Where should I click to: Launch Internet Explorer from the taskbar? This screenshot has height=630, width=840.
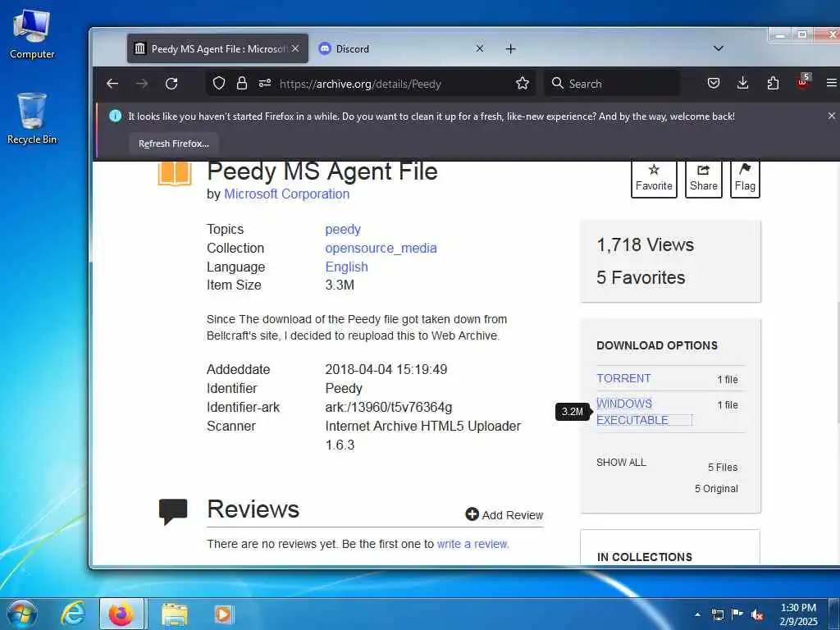(x=72, y=614)
